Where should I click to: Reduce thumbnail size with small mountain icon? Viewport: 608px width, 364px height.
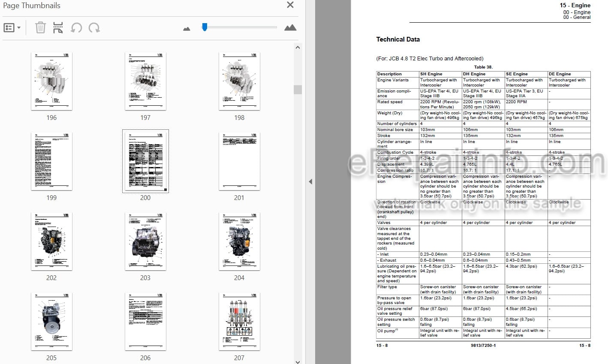coord(187,29)
